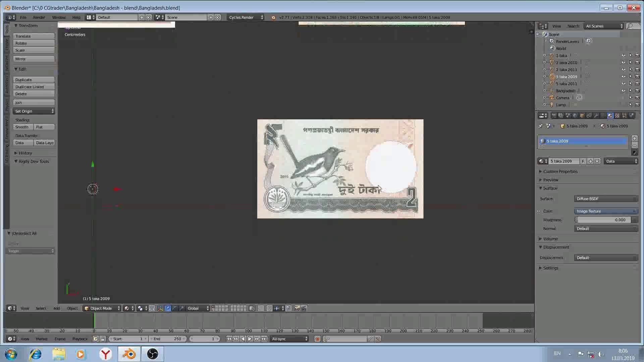
Task: Play the animation forward
Action: 250,339
